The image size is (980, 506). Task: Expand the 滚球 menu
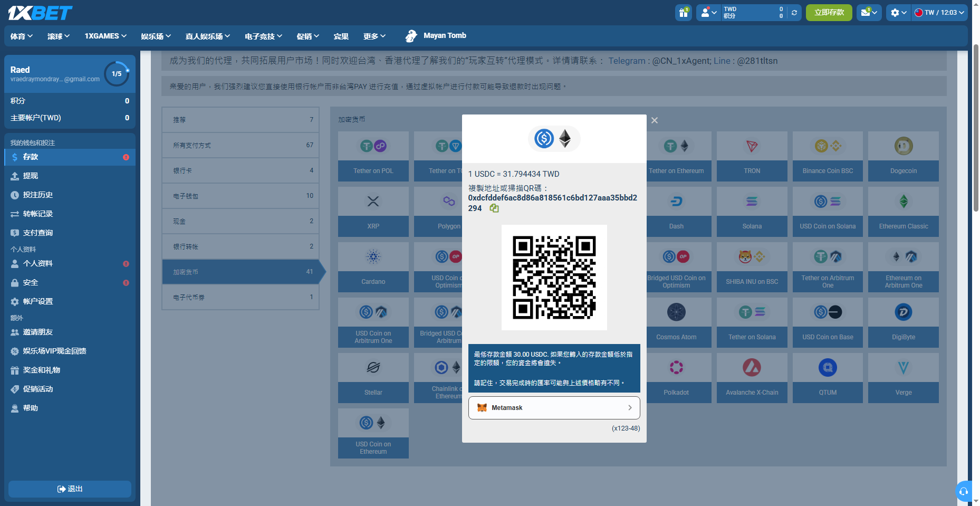pos(59,36)
